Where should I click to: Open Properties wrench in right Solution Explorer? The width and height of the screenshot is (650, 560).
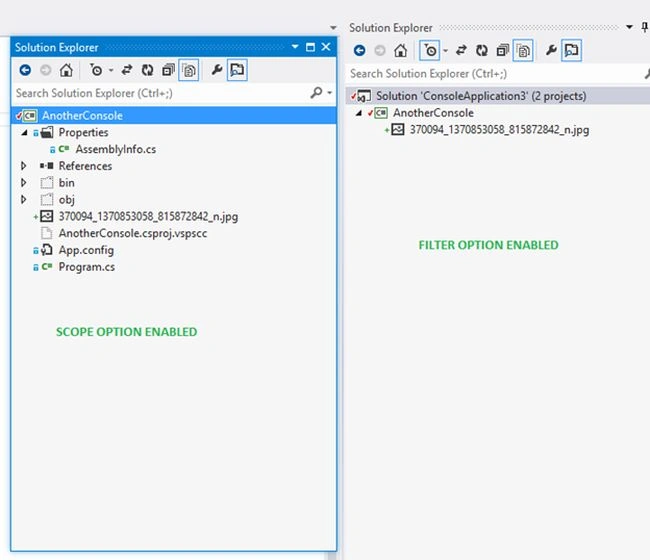[x=551, y=50]
